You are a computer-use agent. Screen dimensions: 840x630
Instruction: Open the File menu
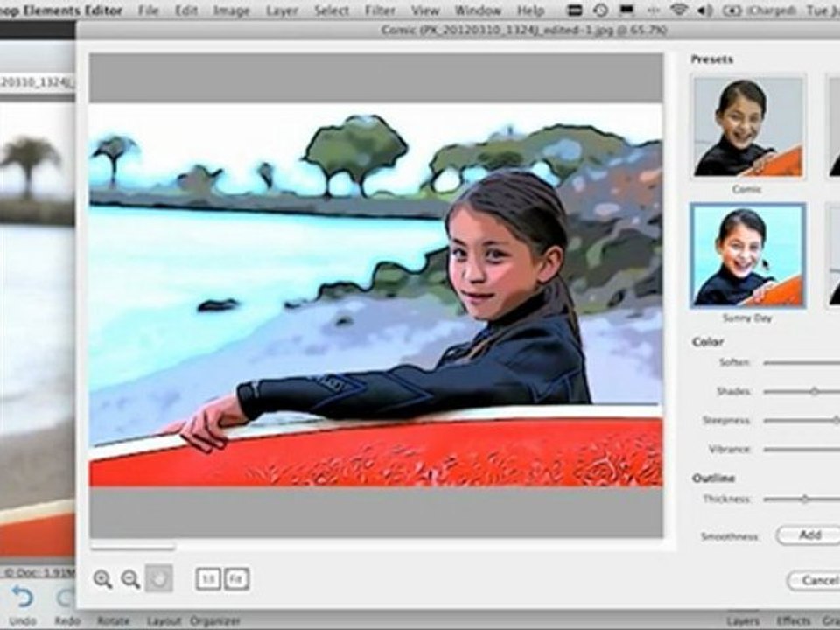click(148, 10)
